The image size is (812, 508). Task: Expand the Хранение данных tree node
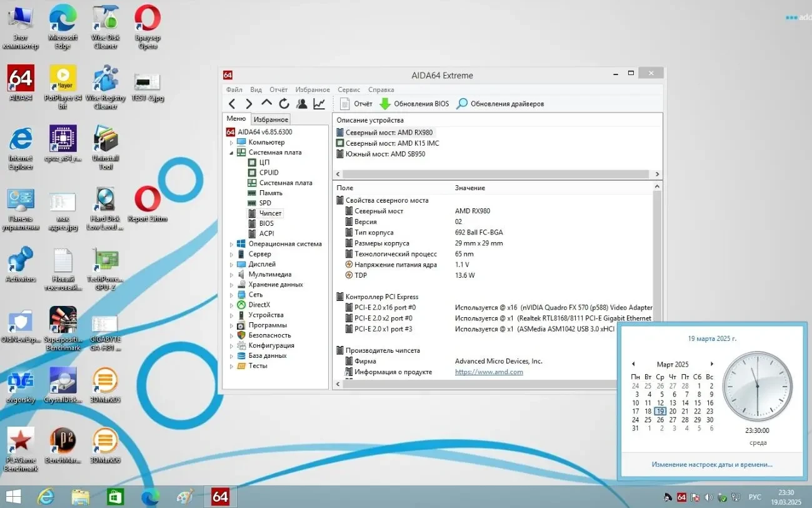tap(231, 285)
